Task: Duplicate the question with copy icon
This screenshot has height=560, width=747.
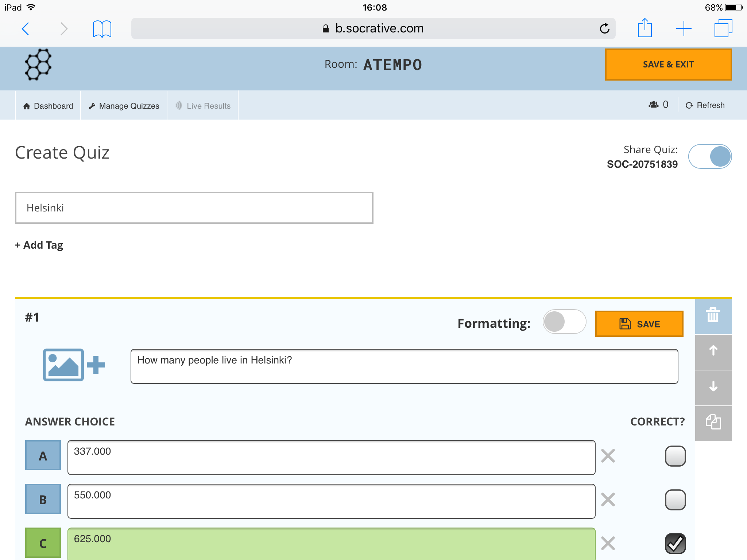Action: [x=713, y=423]
